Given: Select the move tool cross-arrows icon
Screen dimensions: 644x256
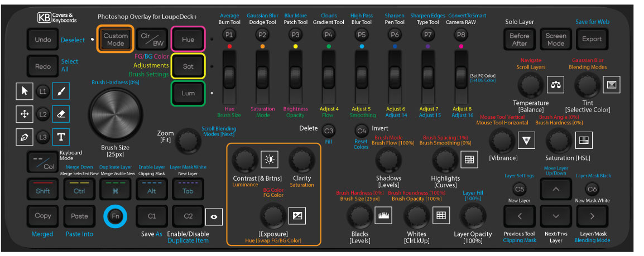Looking at the screenshot, I should 25,114.
